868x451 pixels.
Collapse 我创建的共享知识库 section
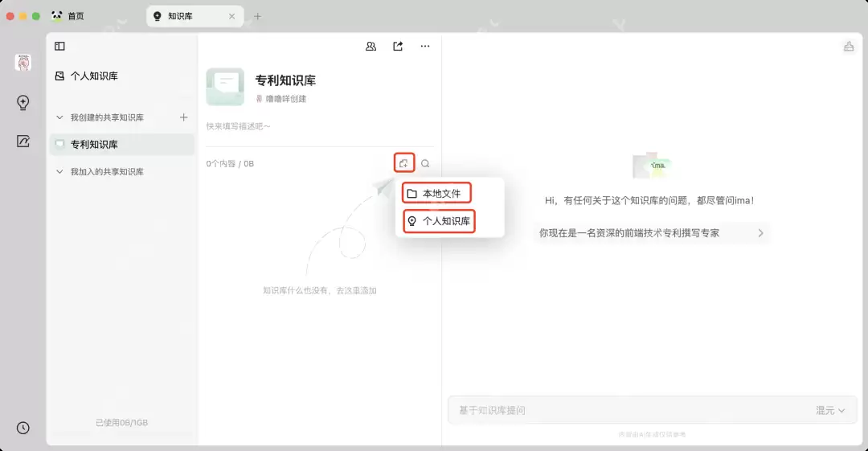pos(59,117)
